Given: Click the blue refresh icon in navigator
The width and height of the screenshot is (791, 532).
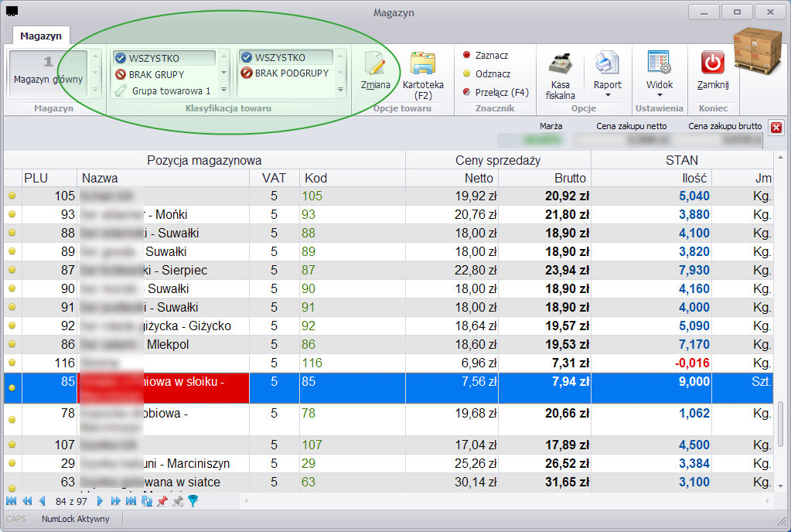Looking at the screenshot, I should point(147,501).
